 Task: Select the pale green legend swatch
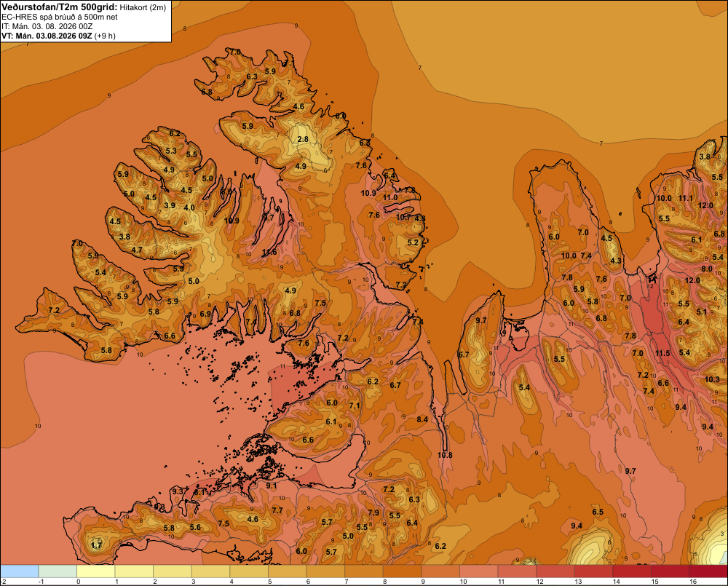[x=58, y=571]
